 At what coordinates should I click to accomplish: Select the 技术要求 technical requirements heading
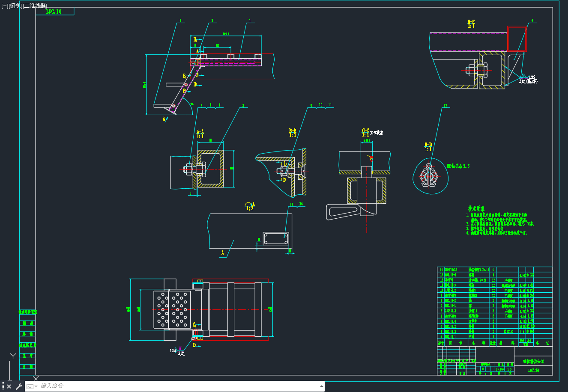(476, 209)
